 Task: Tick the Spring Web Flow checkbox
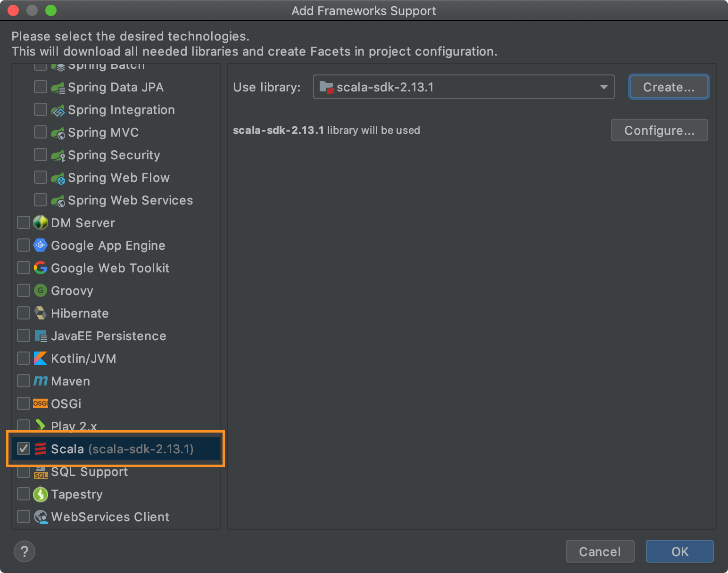pyautogui.click(x=41, y=177)
